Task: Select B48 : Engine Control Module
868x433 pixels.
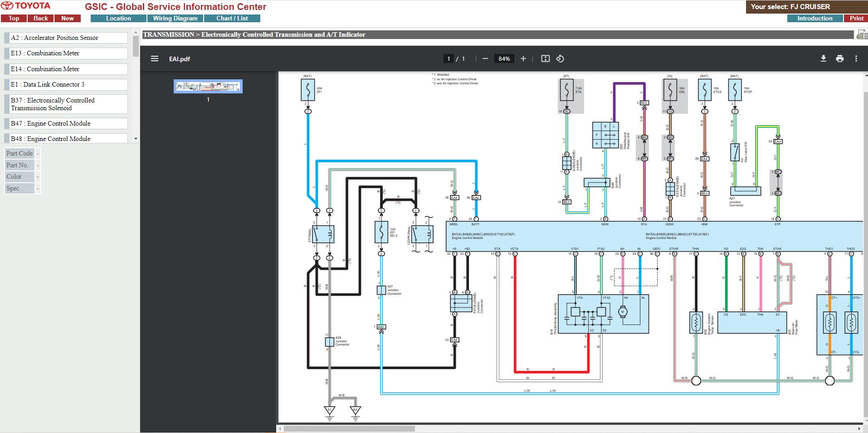Action: point(66,138)
